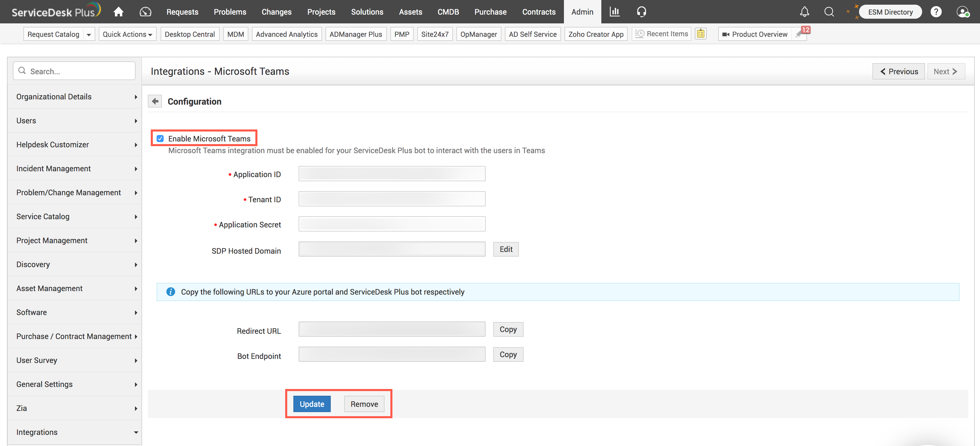The image size is (980, 446).
Task: Open the dashboard gauge icon
Action: point(145,12)
